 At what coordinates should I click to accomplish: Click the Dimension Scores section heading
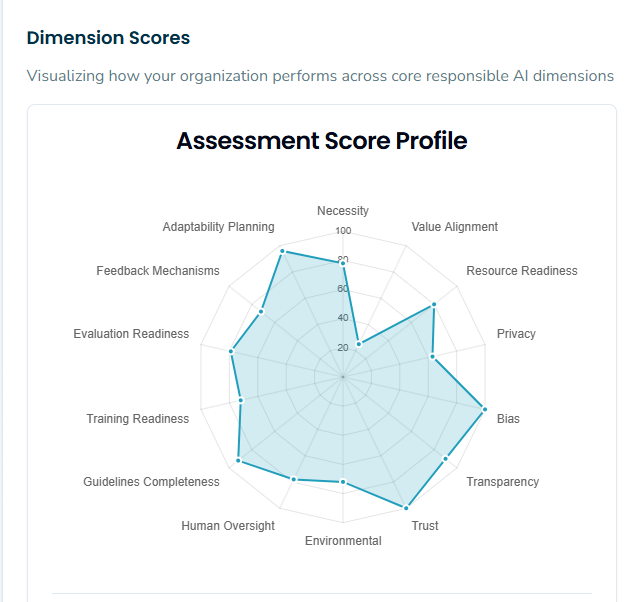pyautogui.click(x=108, y=38)
